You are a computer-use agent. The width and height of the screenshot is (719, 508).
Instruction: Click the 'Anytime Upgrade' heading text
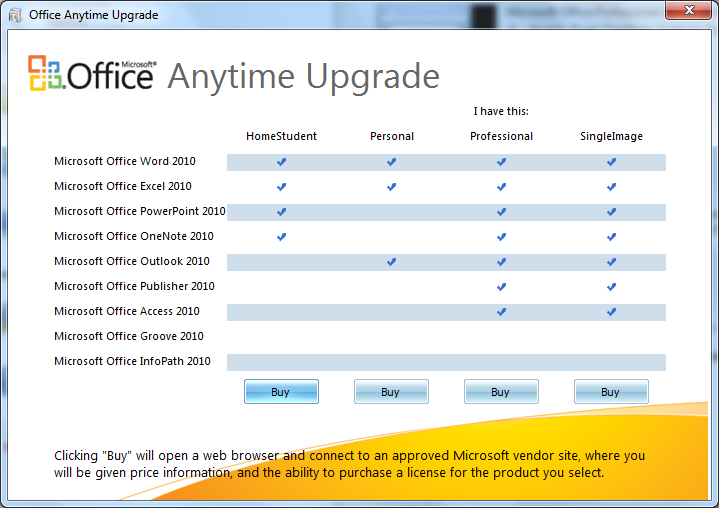tap(304, 77)
